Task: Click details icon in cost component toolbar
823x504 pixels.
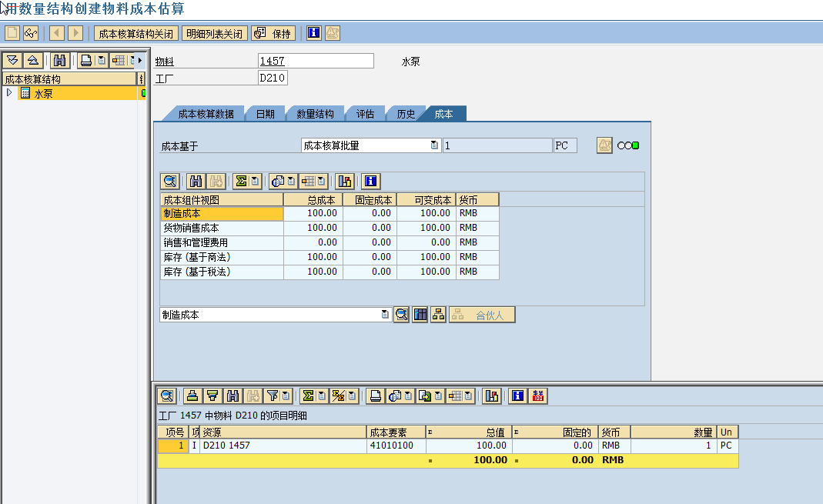Action: pos(170,181)
